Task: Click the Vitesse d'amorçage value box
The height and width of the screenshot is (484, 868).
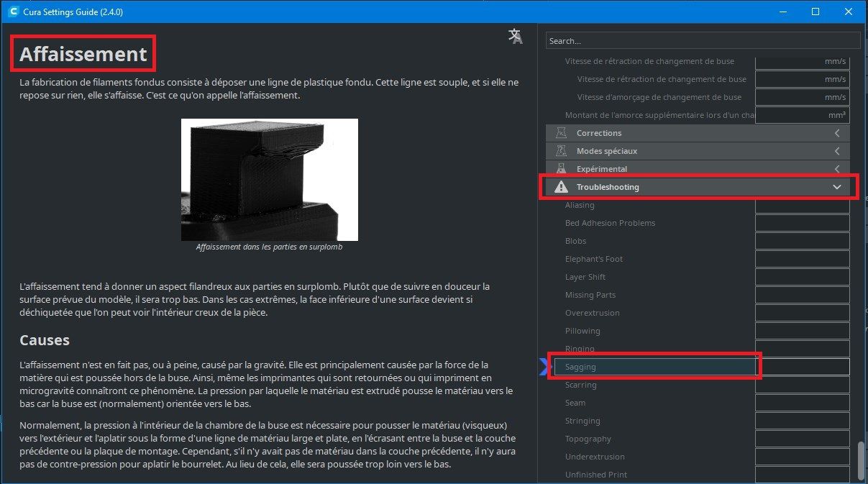Action: click(802, 97)
